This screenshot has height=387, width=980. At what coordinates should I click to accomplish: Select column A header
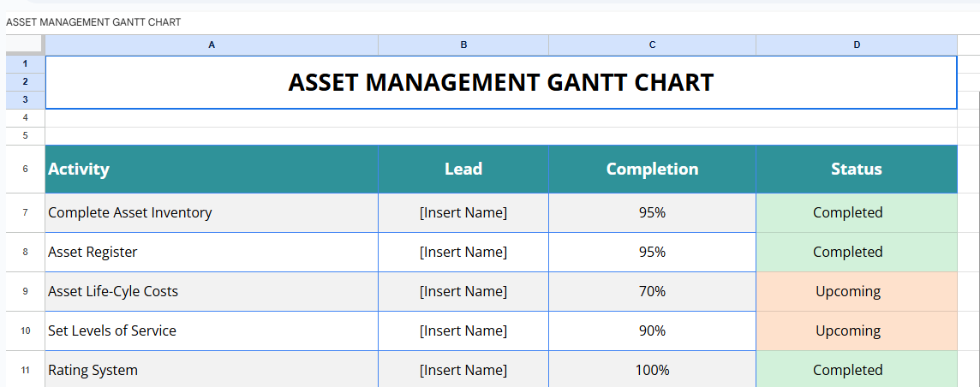click(212, 45)
